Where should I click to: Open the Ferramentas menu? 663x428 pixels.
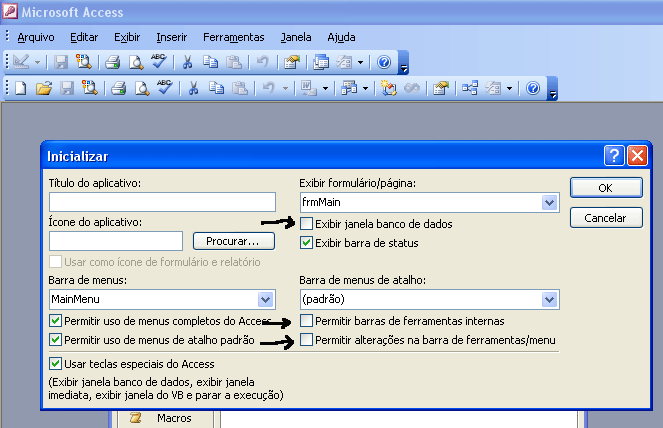click(x=233, y=37)
